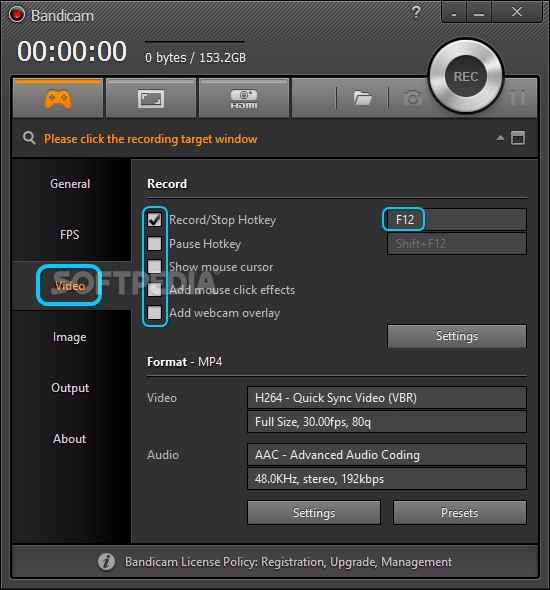This screenshot has width=550, height=590.
Task: Toggle Add webcam overlay checkbox
Action: [x=154, y=312]
